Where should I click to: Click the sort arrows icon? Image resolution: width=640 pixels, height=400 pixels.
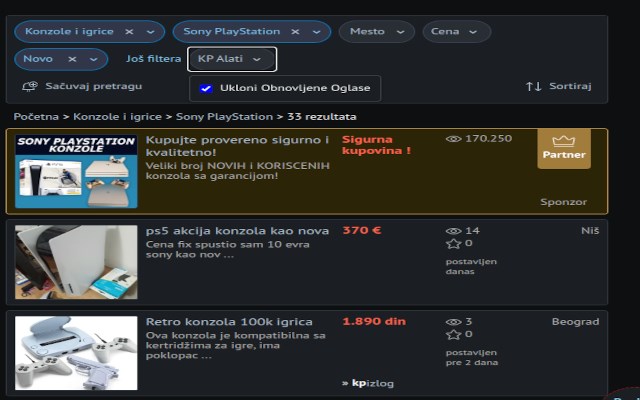(x=533, y=86)
